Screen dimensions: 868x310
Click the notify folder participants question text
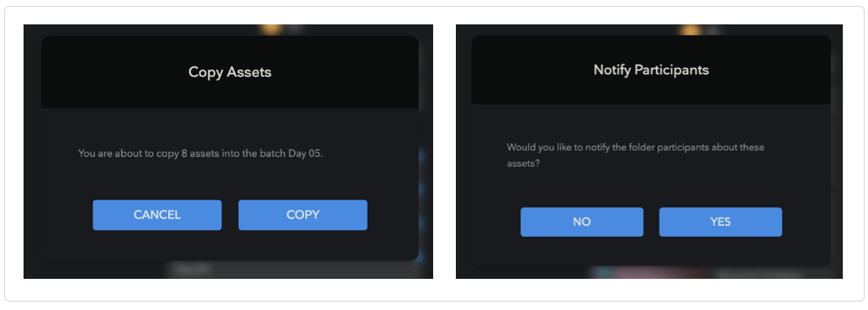[636, 155]
